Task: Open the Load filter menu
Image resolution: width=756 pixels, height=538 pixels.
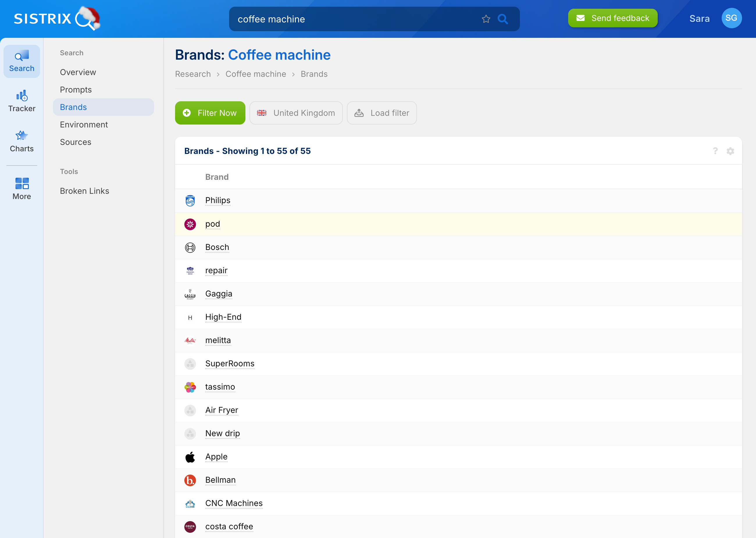Action: tap(382, 113)
